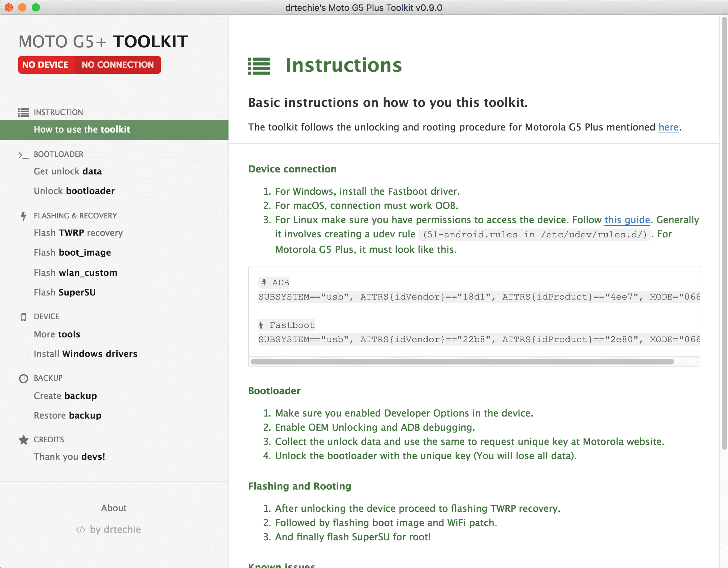This screenshot has width=728, height=568.
Task: Click 'For Windows, install the Fastboot driver.'
Action: (367, 191)
